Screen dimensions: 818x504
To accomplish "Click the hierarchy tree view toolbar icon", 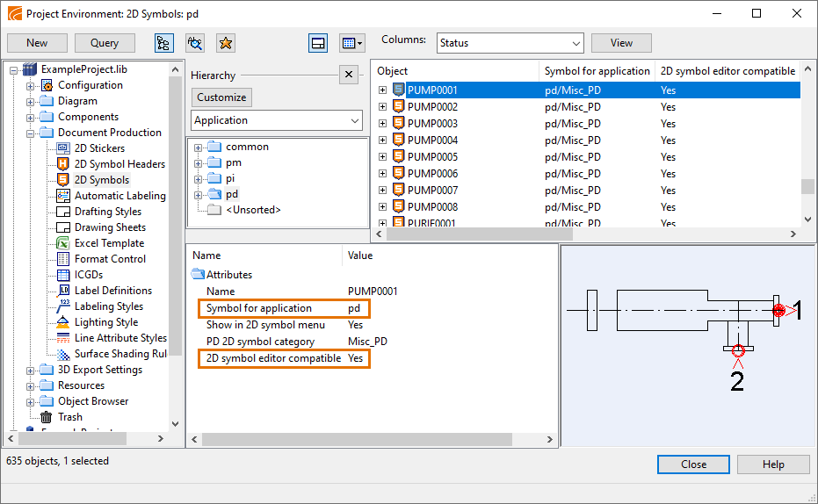I will click(x=163, y=43).
